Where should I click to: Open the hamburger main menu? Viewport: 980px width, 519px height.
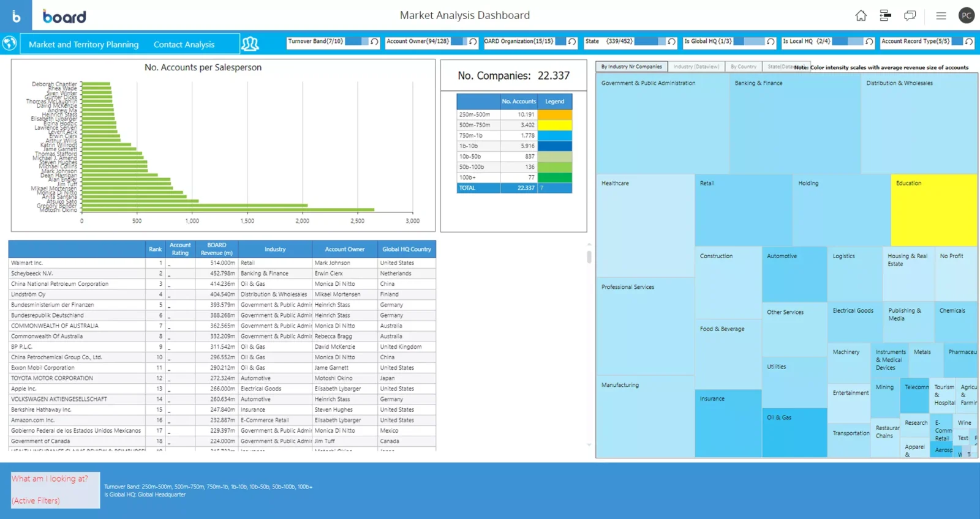tap(941, 16)
